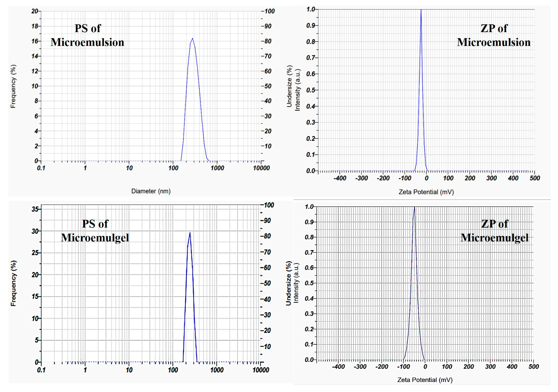Click x-axis tick '500' in ZP of Microemulsion chart
558x392 pixels.
point(535,178)
